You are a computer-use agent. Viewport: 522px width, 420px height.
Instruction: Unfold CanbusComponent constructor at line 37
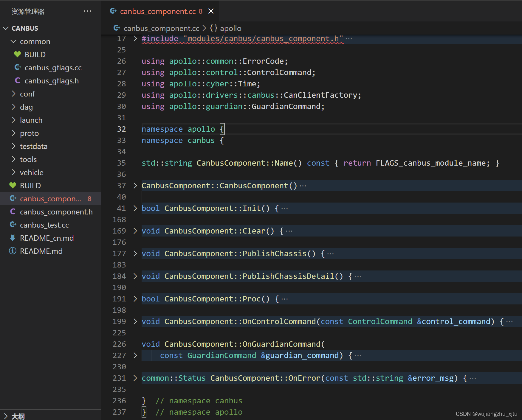135,186
